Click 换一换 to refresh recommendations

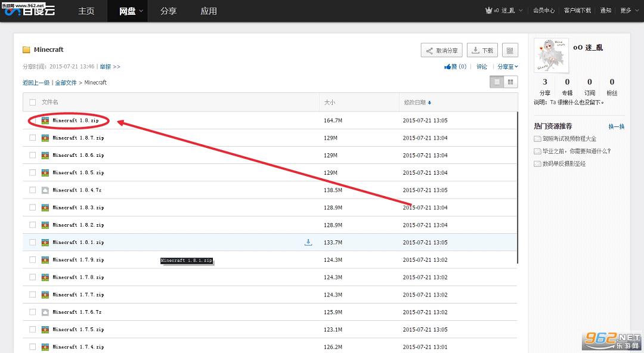[x=617, y=126]
